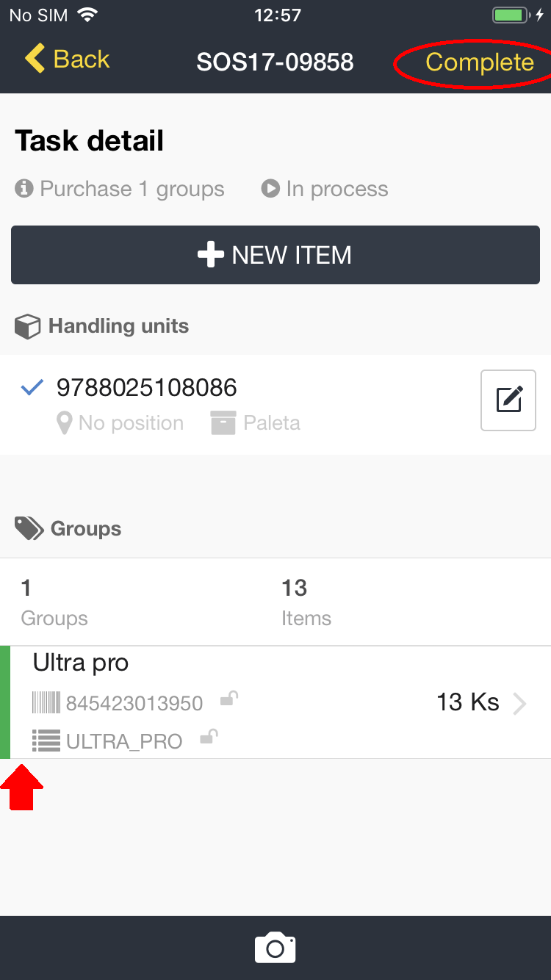Tap the green status bar on Ultra pro
Viewport: 551px width, 980px height.
[5, 702]
